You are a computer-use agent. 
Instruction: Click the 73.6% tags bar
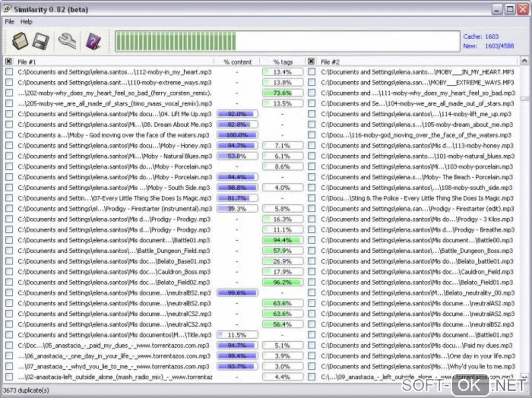click(283, 93)
